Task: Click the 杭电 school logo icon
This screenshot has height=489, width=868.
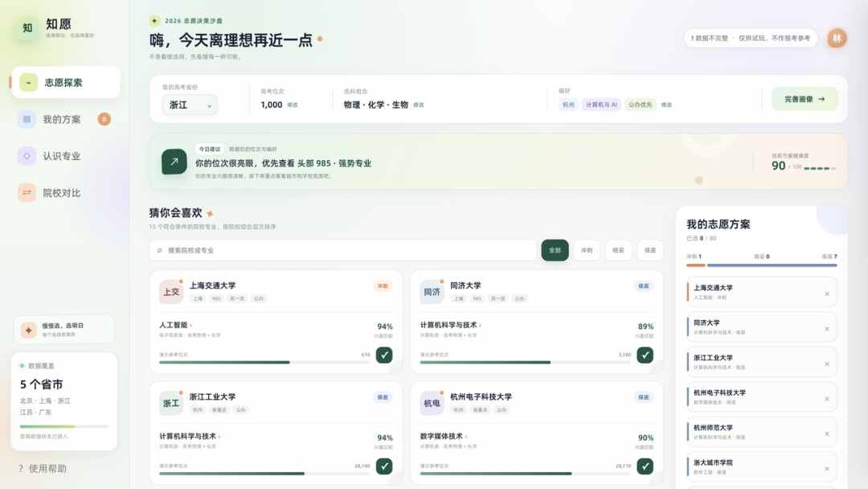Action: pos(432,403)
